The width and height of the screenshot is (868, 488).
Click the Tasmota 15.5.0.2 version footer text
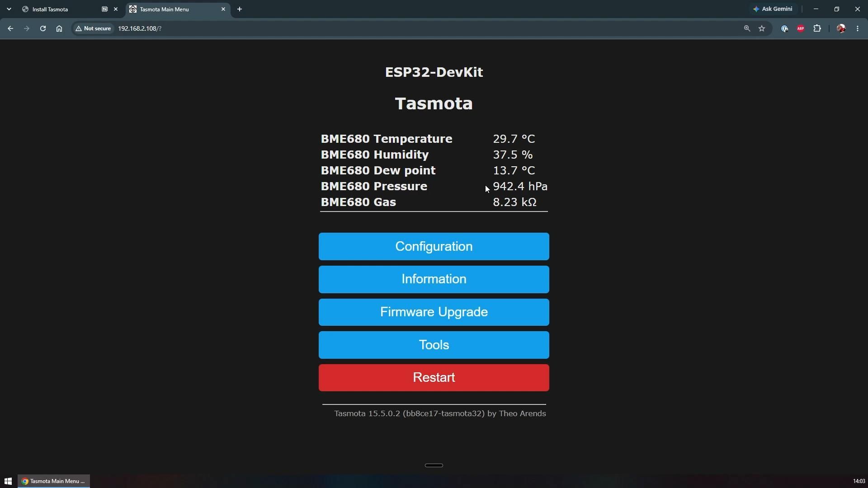tap(440, 414)
